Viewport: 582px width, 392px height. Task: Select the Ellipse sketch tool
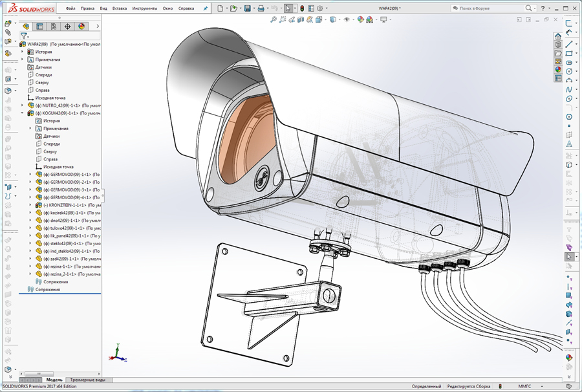coord(568,99)
